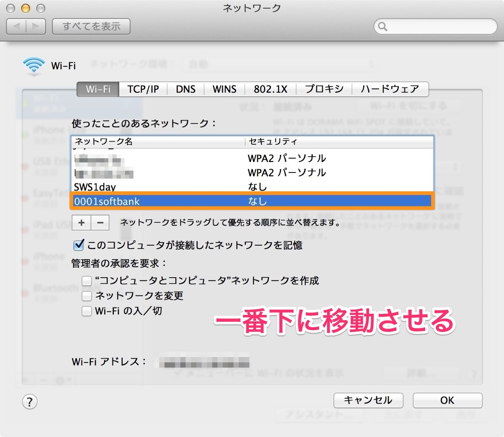Click the plus add network button
This screenshot has height=437, width=504.
pos(81,223)
